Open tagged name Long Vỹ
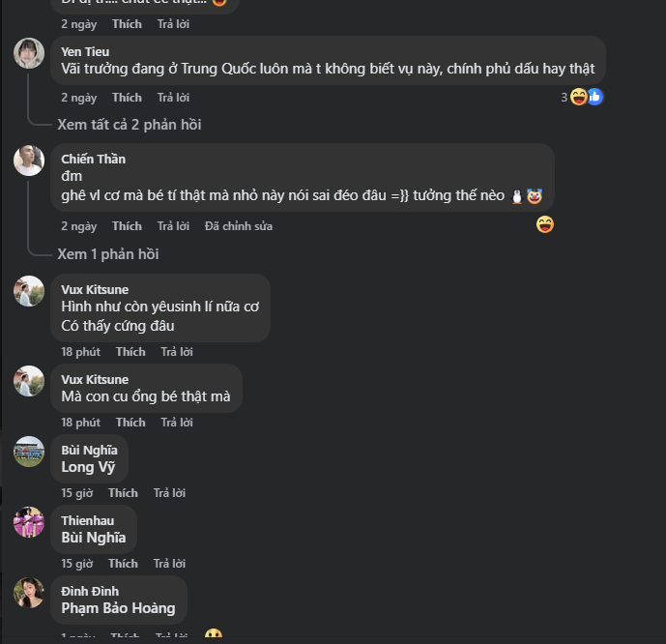This screenshot has width=666, height=644. [x=88, y=467]
